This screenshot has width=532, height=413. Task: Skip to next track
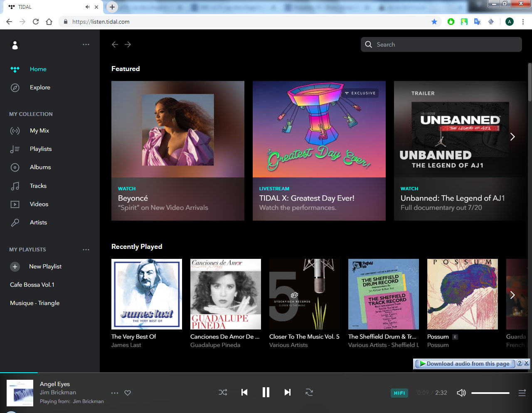click(287, 392)
